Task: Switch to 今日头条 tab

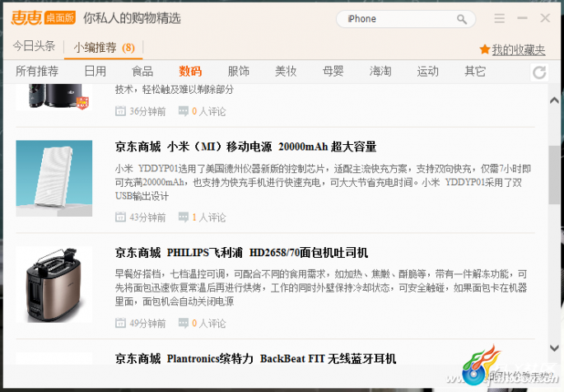Action: tap(35, 46)
